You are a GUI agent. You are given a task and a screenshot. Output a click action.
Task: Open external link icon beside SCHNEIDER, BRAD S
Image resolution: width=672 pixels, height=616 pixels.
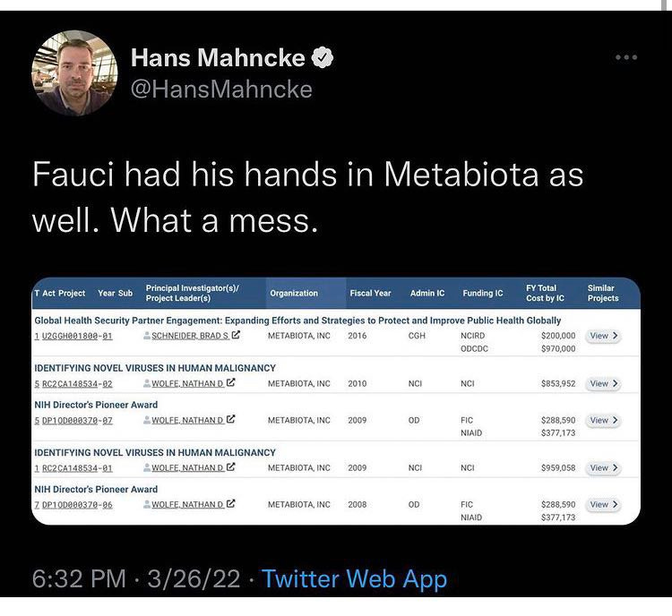coord(236,335)
